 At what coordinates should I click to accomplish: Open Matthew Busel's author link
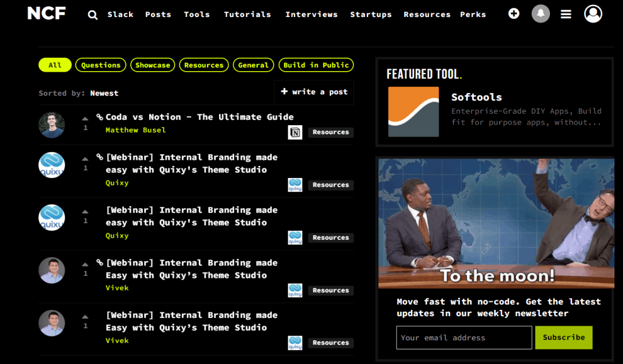coord(136,130)
